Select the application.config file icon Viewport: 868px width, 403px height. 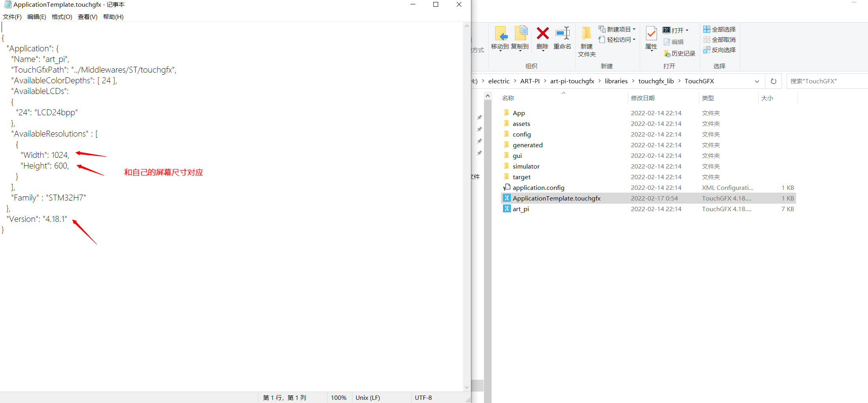pos(506,187)
